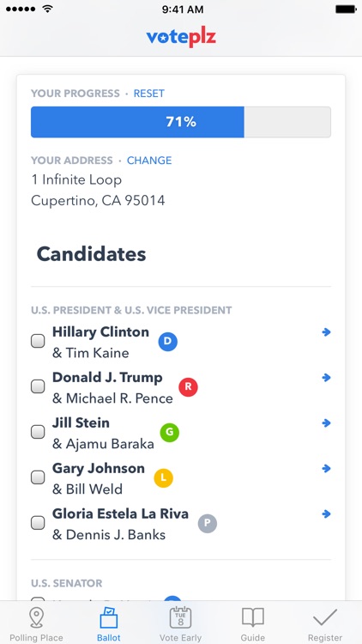Tap the voteplz logo

(x=181, y=38)
